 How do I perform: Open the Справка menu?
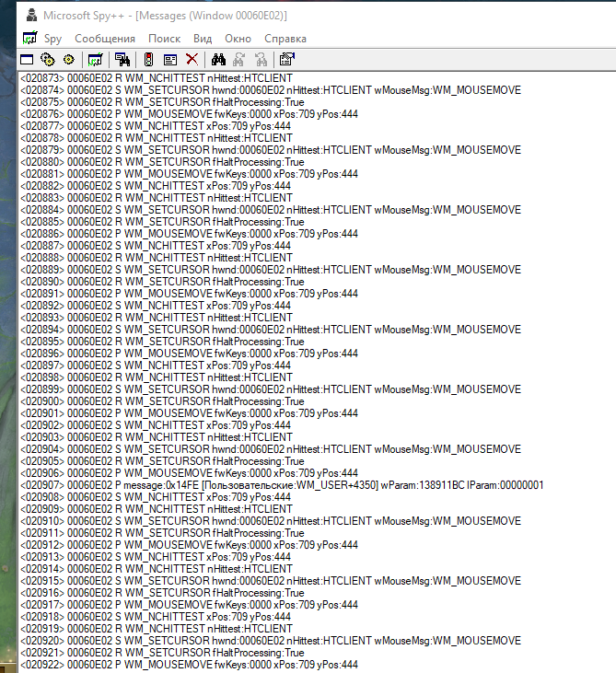285,39
